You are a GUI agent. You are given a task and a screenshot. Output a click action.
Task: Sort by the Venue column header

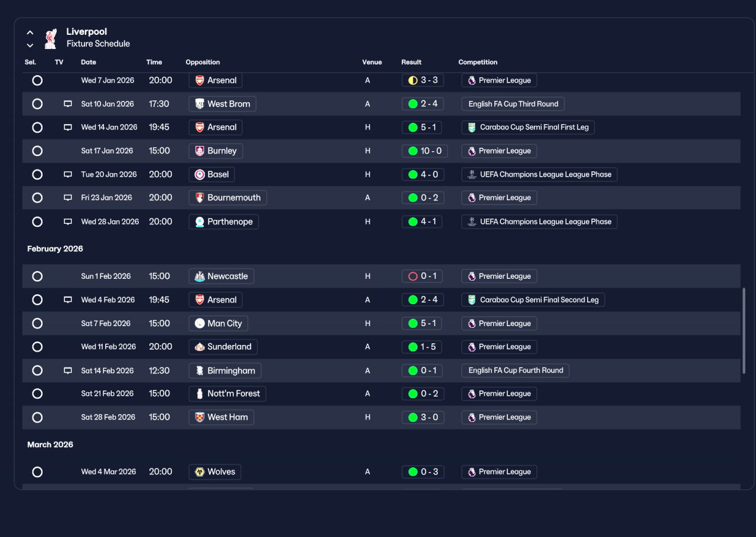click(372, 62)
